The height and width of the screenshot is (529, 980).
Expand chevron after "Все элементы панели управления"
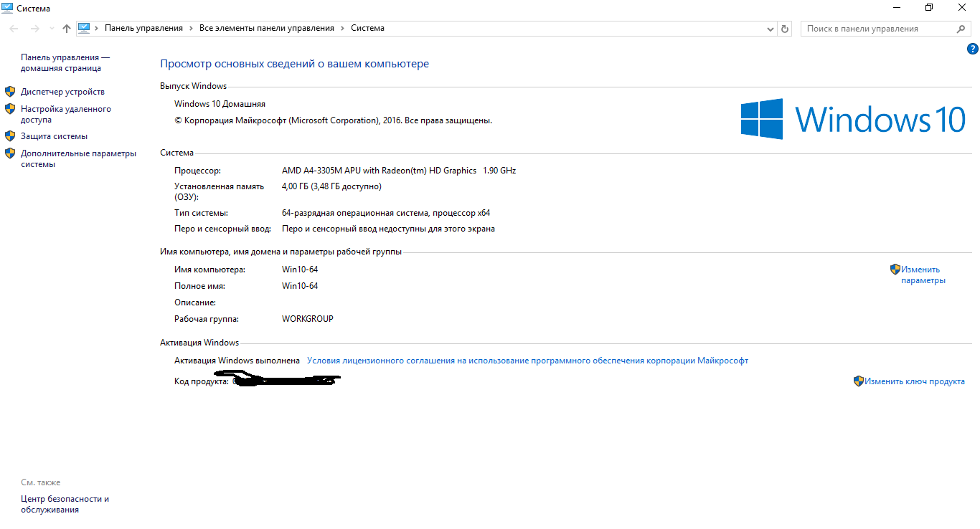click(343, 28)
